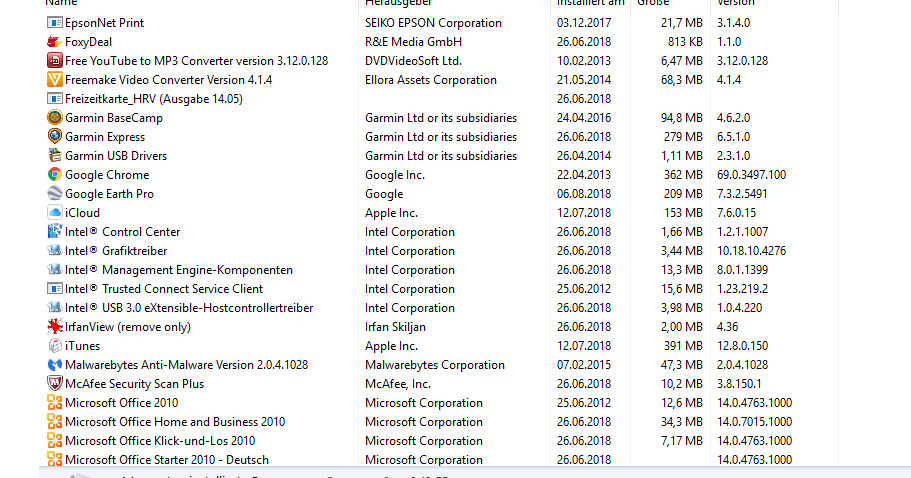Click the Malwarebytes Anti-Malware icon
This screenshot has width=911, height=478.
55,365
